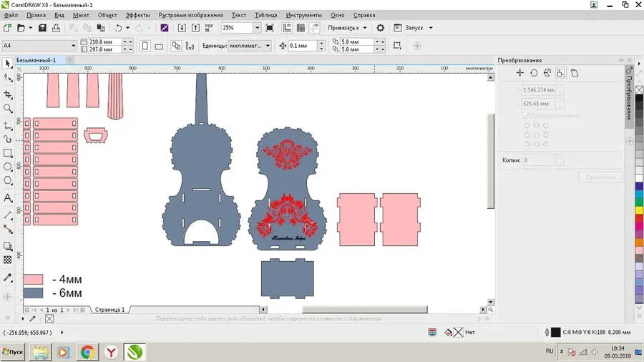Select the bottom-right anchor point
This screenshot has width=644, height=362.
pyautogui.click(x=546, y=144)
